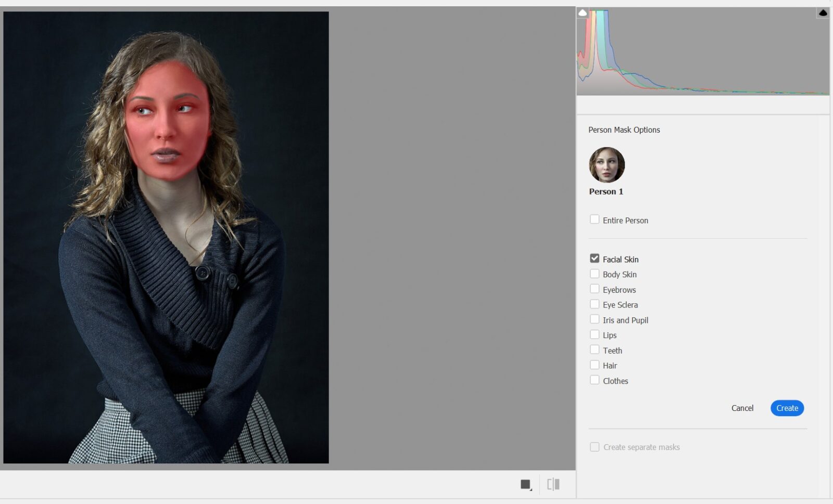Check the Lips option
This screenshot has width=833, height=504.
tap(595, 334)
